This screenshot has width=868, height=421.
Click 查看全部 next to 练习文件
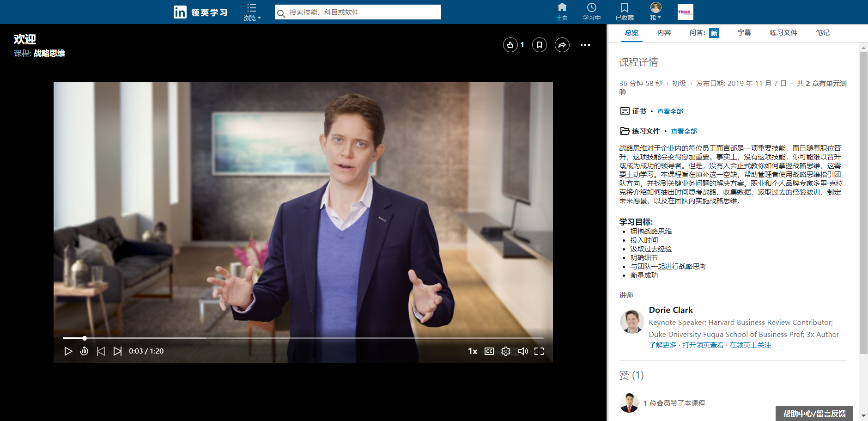(x=684, y=131)
